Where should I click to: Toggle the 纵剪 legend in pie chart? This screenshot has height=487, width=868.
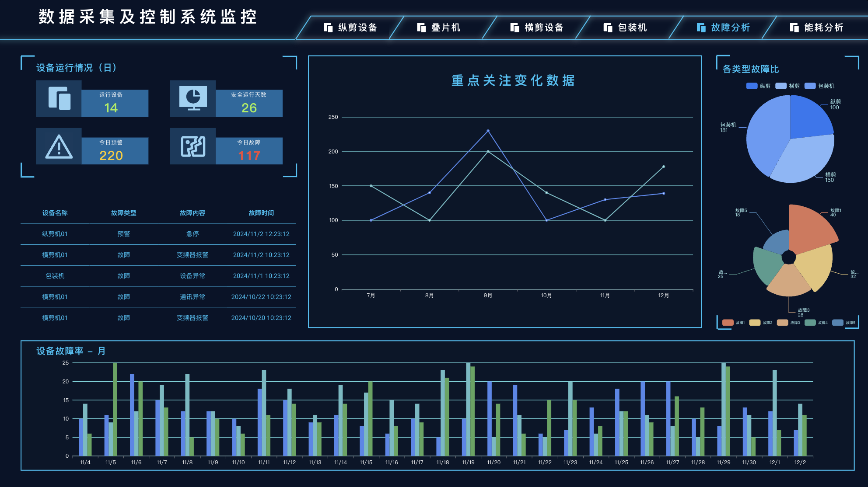tap(752, 86)
